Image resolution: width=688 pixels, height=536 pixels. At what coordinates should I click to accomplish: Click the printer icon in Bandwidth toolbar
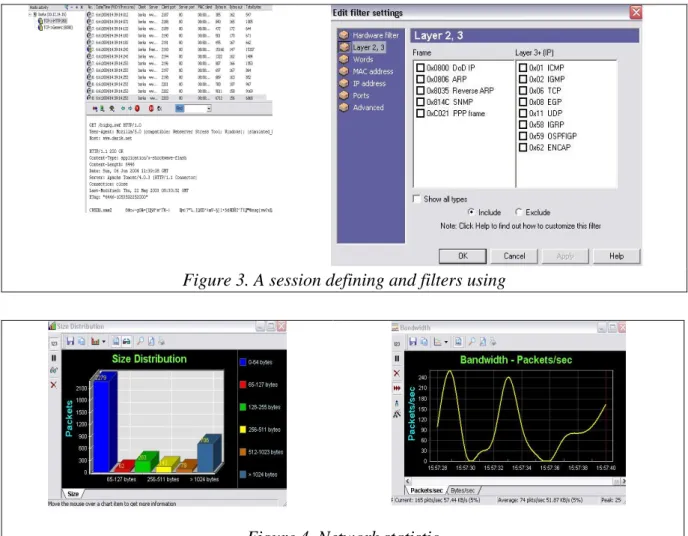pyautogui.click(x=493, y=342)
